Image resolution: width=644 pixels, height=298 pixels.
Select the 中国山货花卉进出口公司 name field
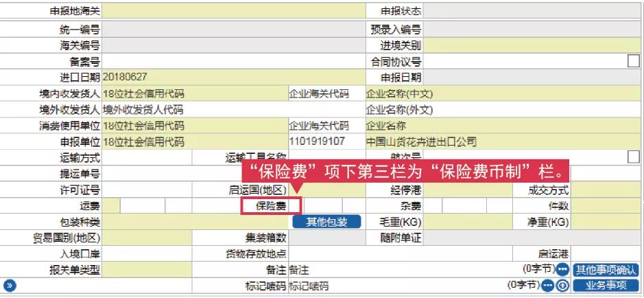click(503, 141)
